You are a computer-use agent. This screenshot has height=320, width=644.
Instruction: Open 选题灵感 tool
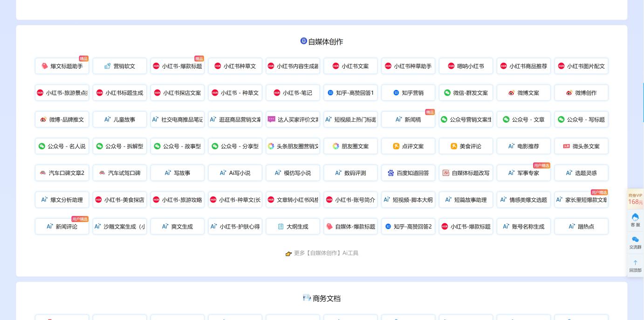click(x=582, y=173)
